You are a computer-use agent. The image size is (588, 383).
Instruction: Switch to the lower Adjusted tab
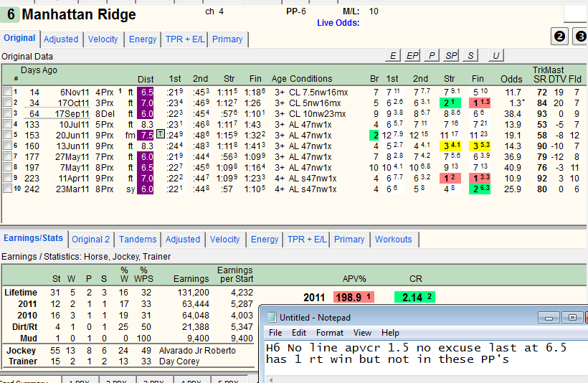[x=183, y=240]
